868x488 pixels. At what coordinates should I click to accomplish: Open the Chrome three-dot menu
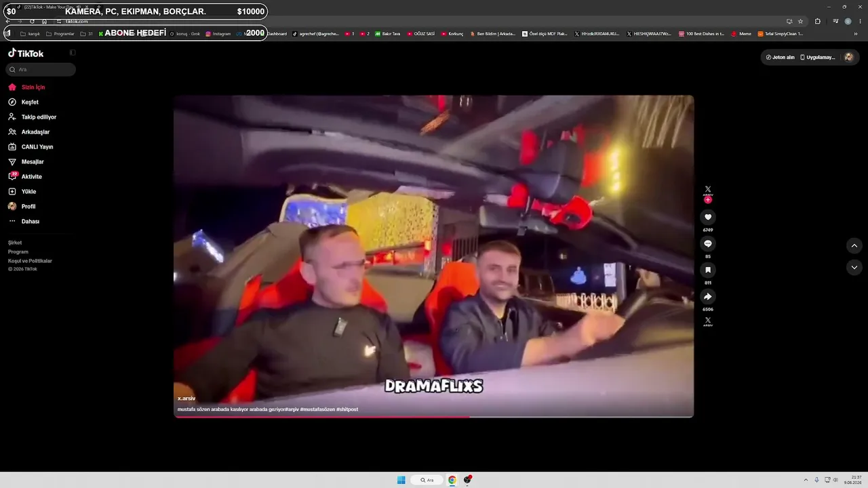860,22
